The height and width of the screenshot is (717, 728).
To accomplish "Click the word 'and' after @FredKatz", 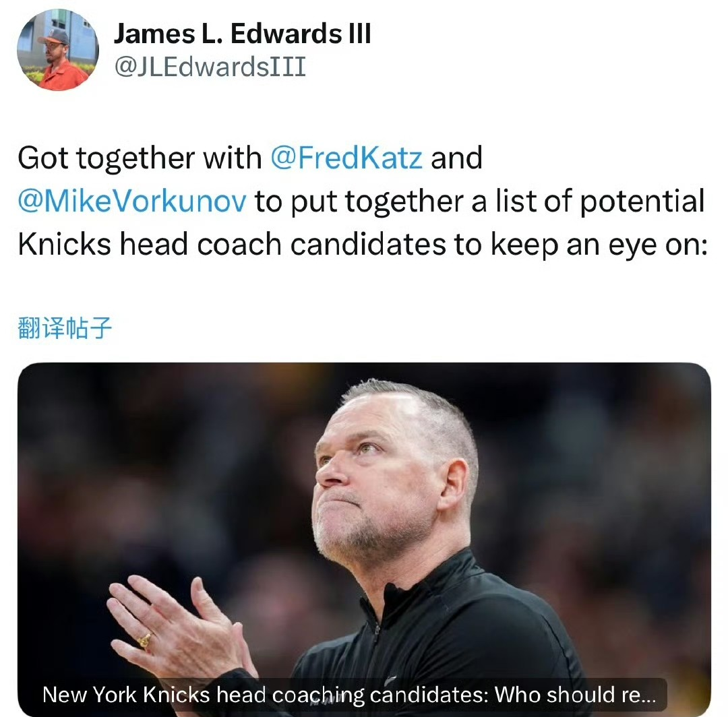I will tap(457, 158).
